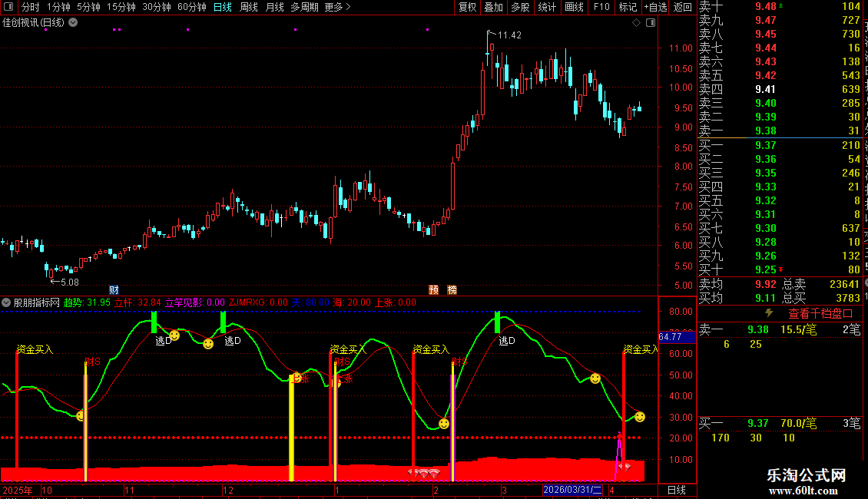Image resolution: width=868 pixels, height=499 pixels.
Task: Click the 总卖 total 23641
Action: pos(845,284)
